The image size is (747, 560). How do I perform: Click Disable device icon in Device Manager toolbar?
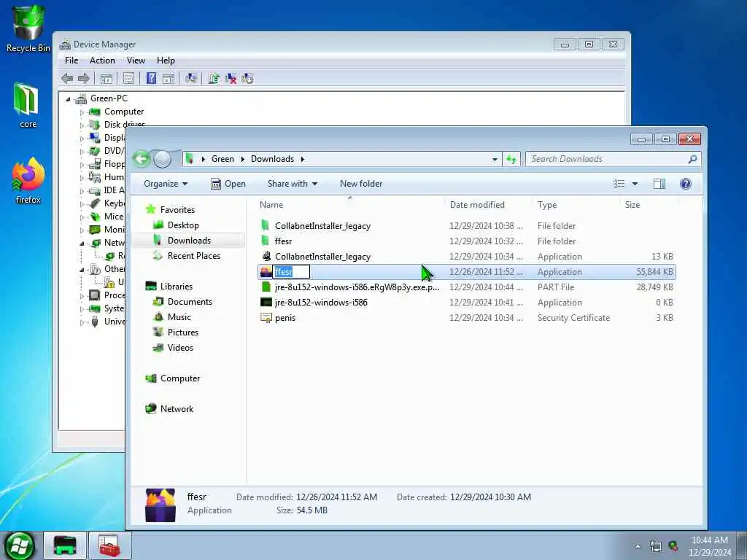[x=247, y=79]
